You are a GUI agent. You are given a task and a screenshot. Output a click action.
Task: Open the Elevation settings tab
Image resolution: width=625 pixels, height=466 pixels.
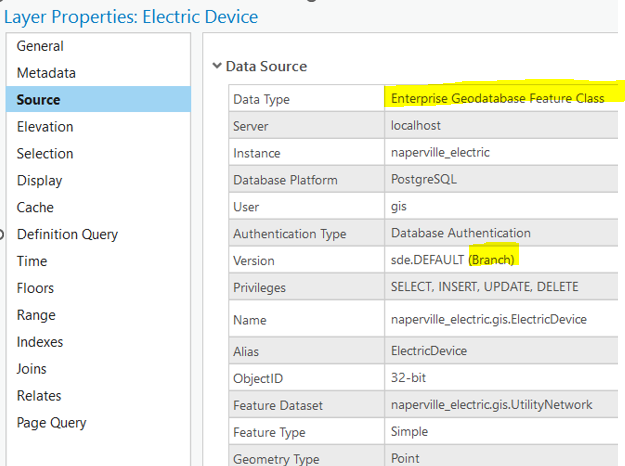(44, 127)
